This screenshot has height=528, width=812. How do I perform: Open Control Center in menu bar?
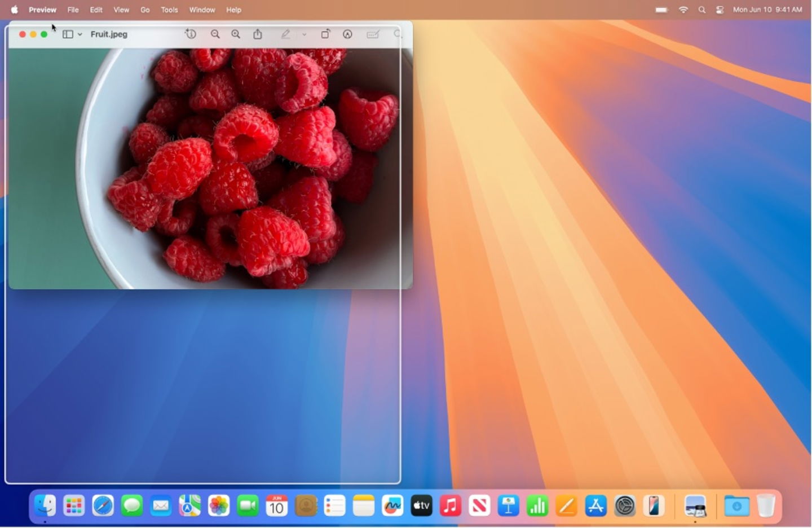point(720,10)
